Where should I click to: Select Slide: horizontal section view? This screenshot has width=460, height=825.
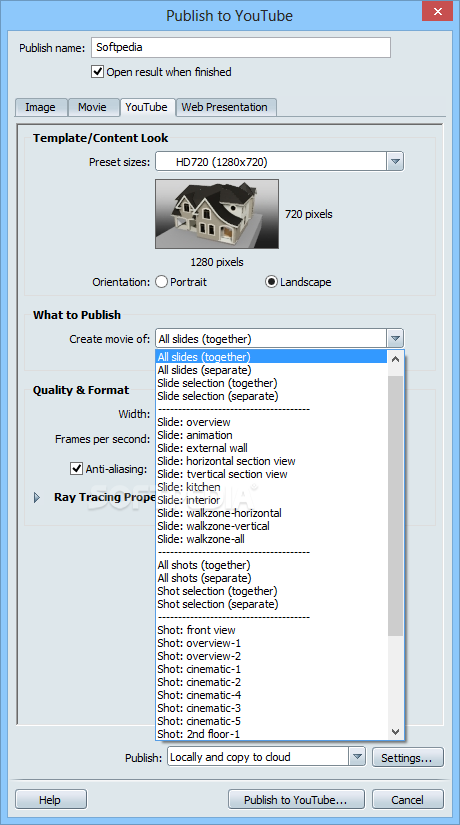(272, 461)
